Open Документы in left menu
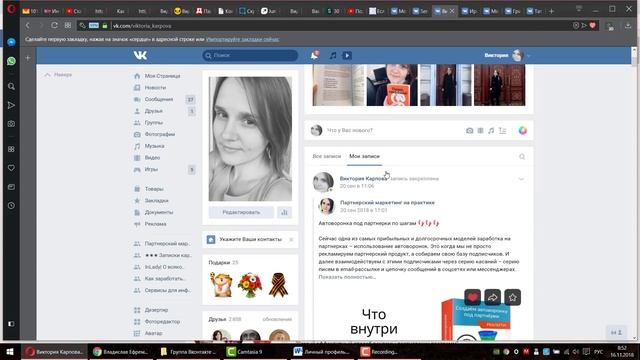The image size is (640, 360). [x=159, y=212]
